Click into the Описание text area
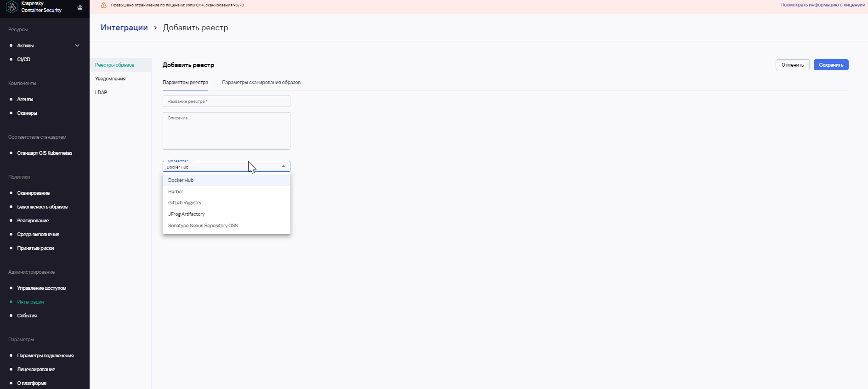868x389 pixels. pyautogui.click(x=227, y=131)
